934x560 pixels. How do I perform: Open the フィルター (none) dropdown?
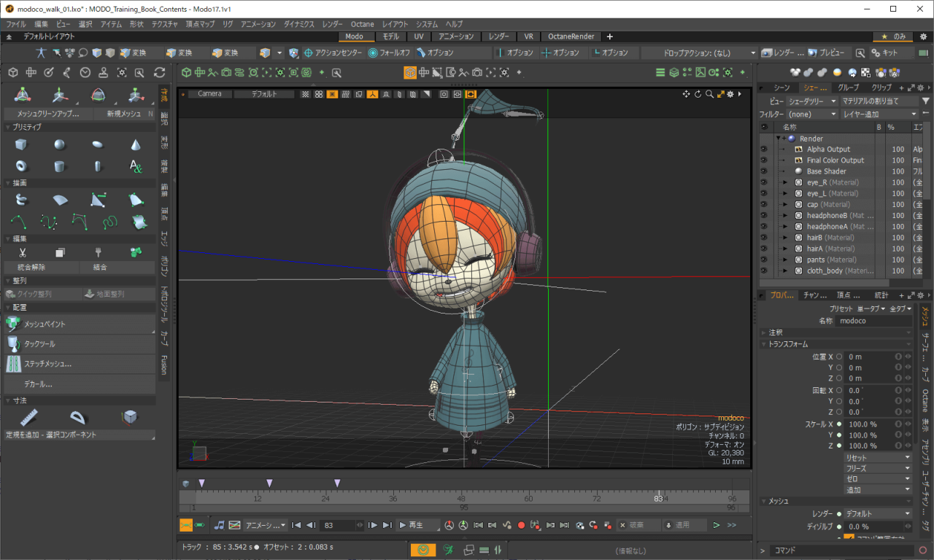click(812, 114)
